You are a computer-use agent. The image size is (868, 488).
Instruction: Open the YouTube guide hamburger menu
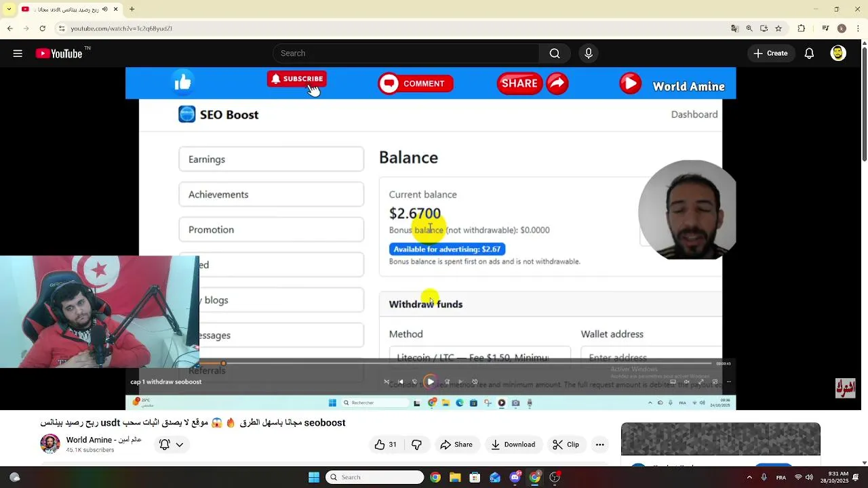point(18,54)
